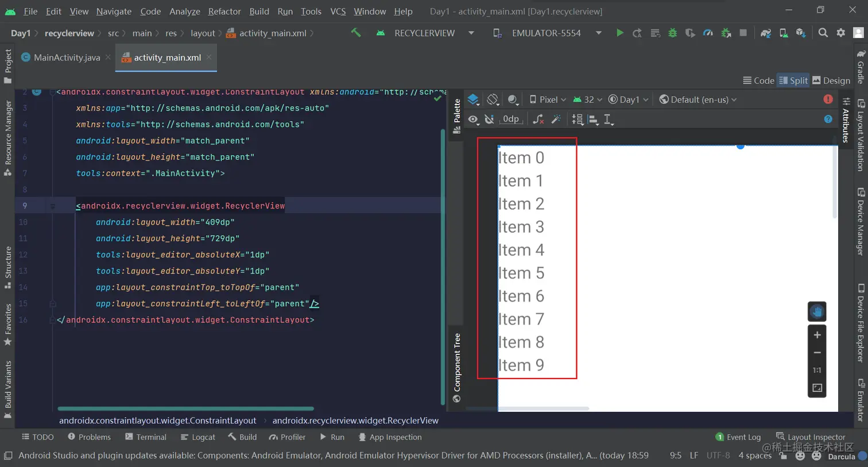Image resolution: width=868 pixels, height=467 pixels.
Task: Open the API 32 version dropdown
Action: [x=588, y=99]
